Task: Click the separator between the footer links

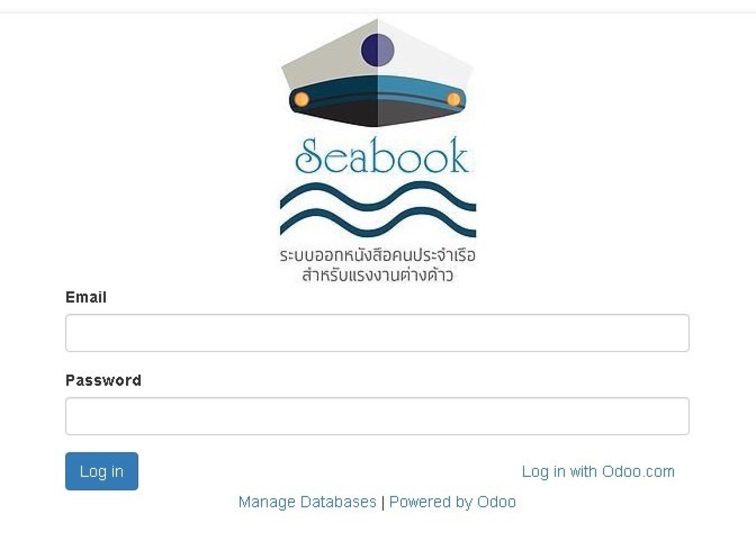Action: [383, 503]
